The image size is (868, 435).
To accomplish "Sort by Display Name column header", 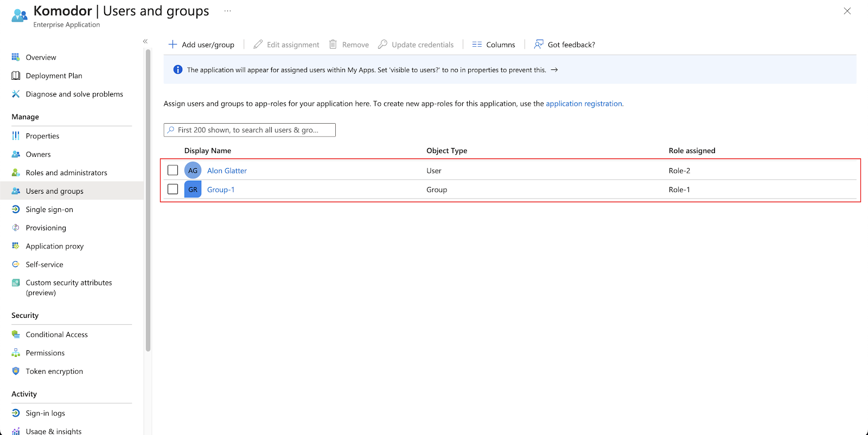I will [x=208, y=150].
